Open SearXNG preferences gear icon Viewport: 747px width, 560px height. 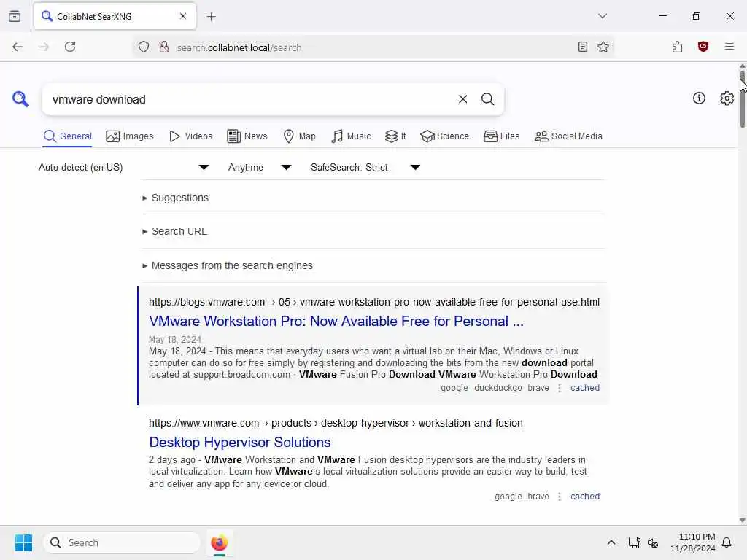(727, 98)
